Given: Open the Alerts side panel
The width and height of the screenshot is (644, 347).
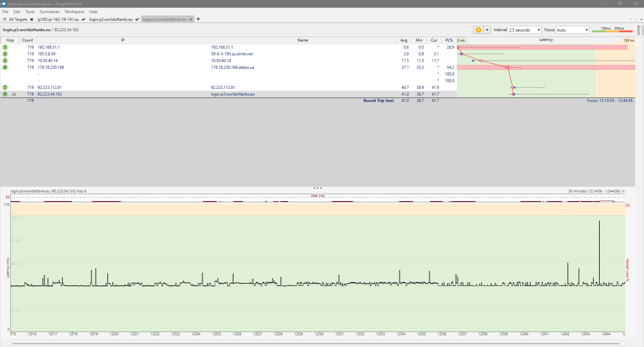Looking at the screenshot, I should 639,30.
